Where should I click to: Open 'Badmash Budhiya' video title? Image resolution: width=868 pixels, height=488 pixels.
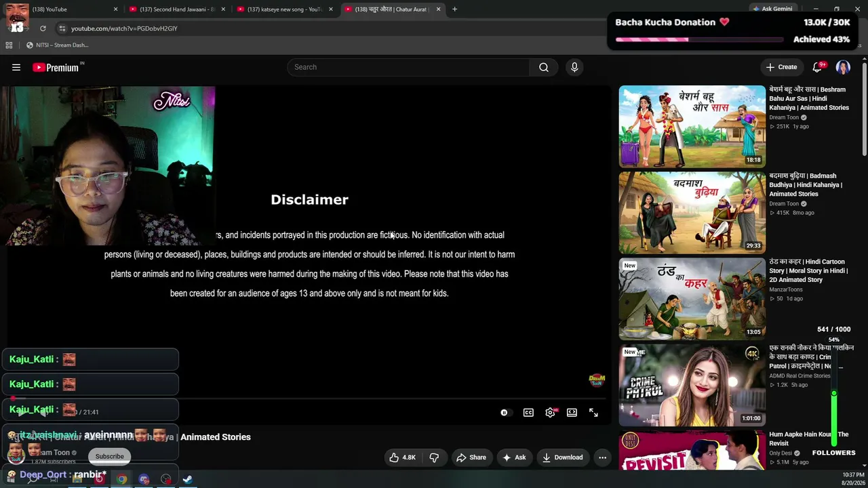(806, 185)
